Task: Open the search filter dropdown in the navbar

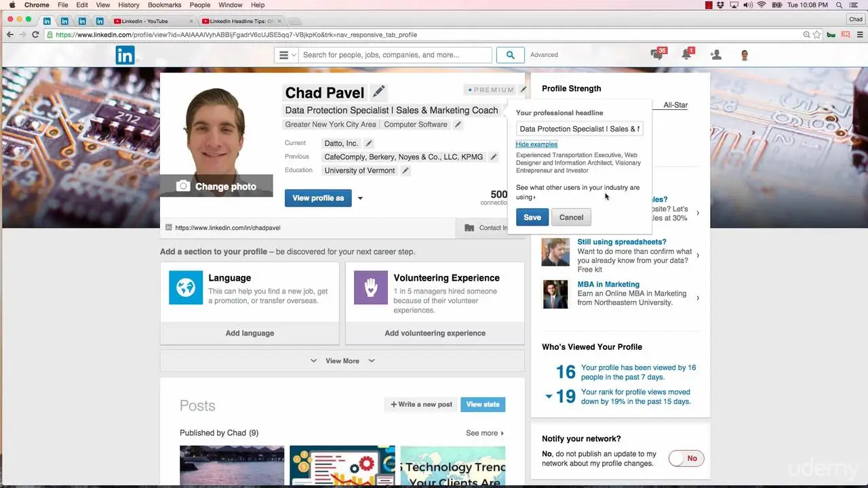Action: pyautogui.click(x=284, y=54)
